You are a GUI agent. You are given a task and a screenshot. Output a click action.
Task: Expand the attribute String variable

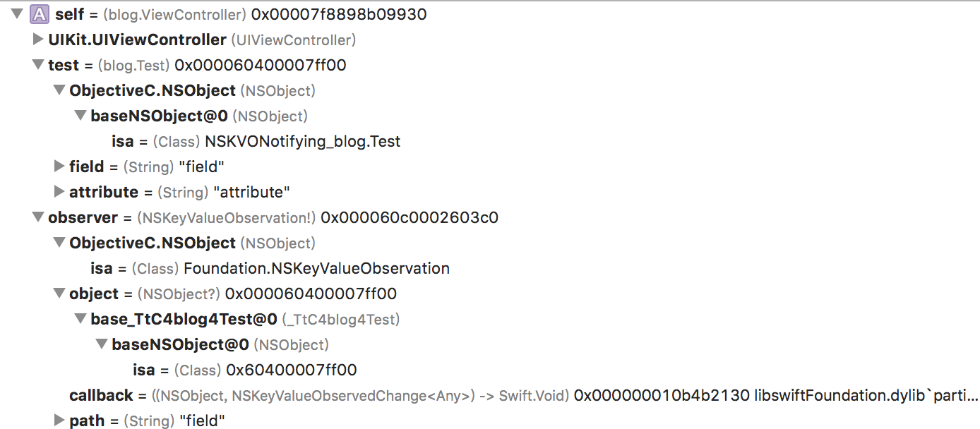pyautogui.click(x=59, y=192)
